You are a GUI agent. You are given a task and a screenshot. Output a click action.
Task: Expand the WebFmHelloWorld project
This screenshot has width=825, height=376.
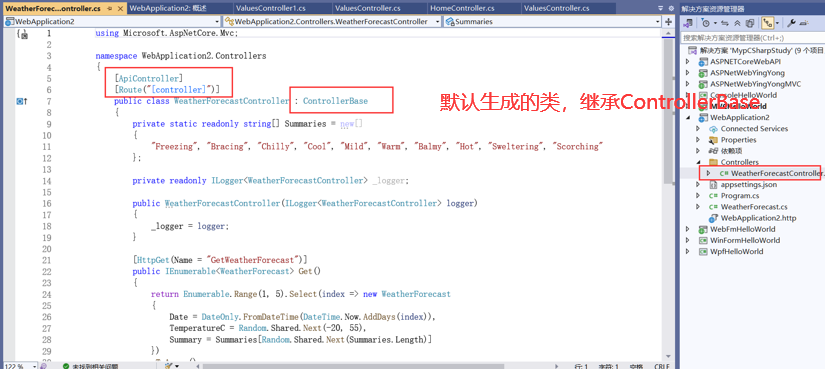click(x=687, y=229)
